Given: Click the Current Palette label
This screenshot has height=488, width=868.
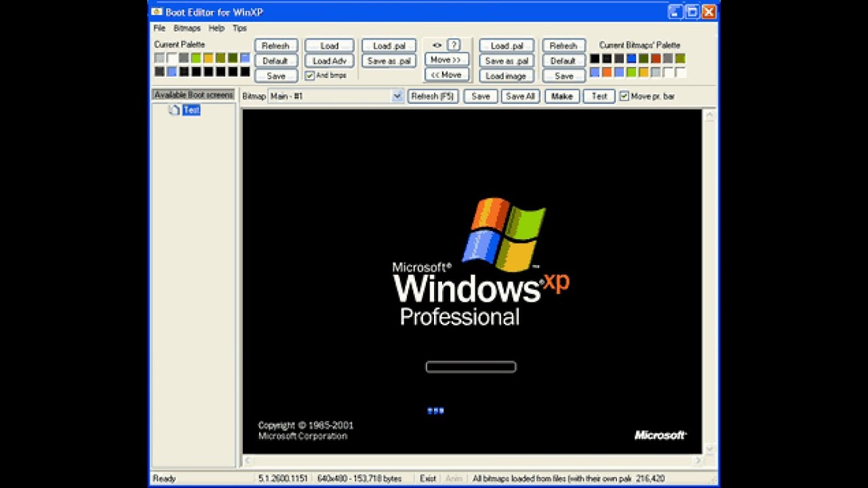Looking at the screenshot, I should [180, 45].
